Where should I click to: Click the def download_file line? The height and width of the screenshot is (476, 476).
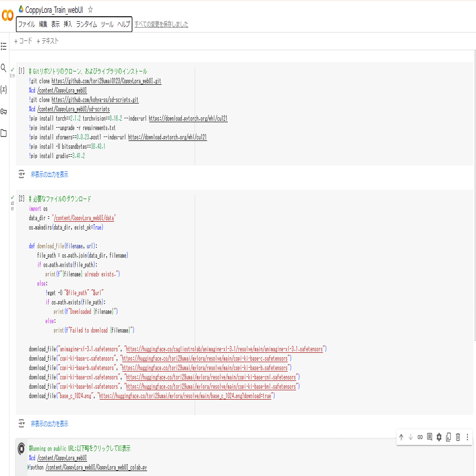click(x=63, y=246)
